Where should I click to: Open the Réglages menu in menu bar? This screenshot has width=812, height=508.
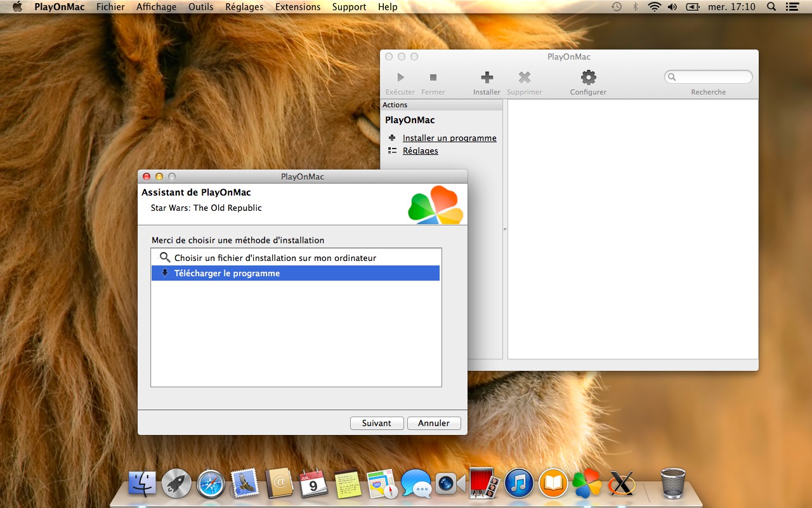[x=244, y=7]
